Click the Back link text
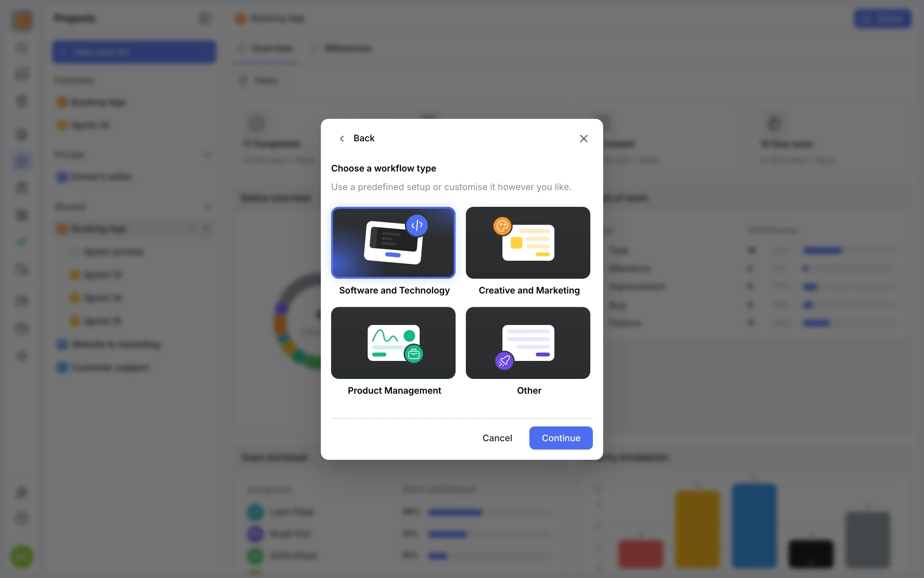 coord(364,138)
